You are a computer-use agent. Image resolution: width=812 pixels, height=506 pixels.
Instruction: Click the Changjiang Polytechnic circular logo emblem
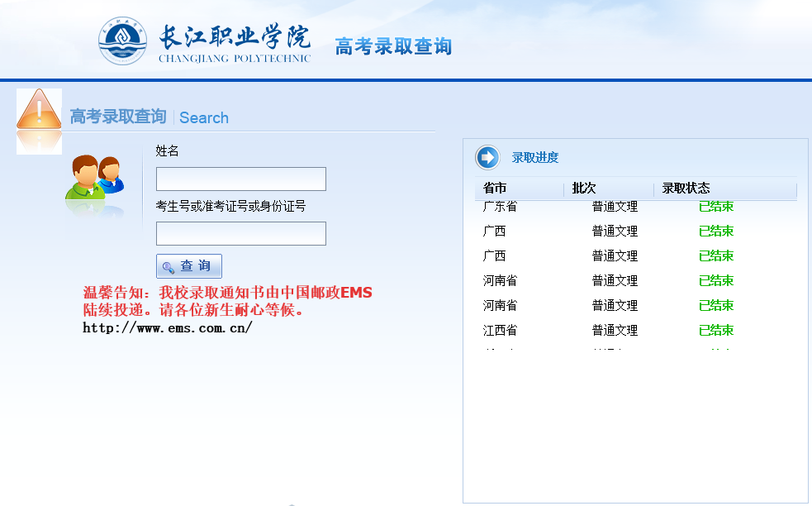[x=123, y=41]
